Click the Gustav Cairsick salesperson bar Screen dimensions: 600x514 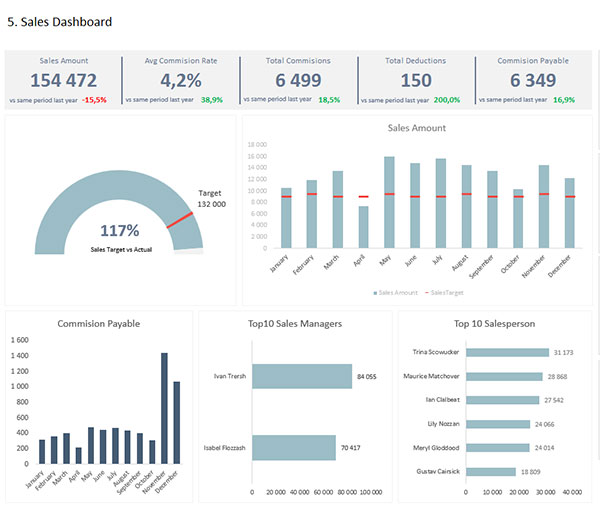point(491,472)
